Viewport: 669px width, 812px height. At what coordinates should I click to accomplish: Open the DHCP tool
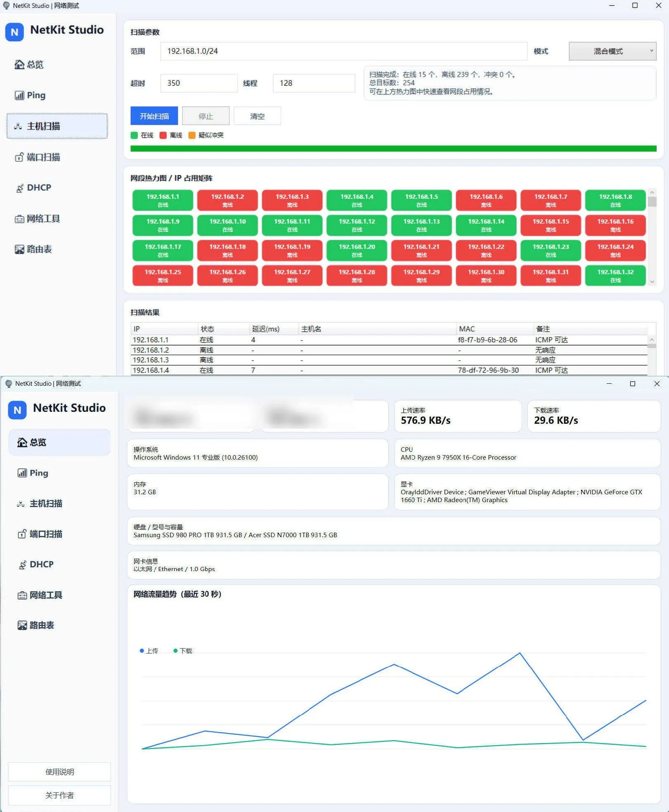(x=38, y=188)
